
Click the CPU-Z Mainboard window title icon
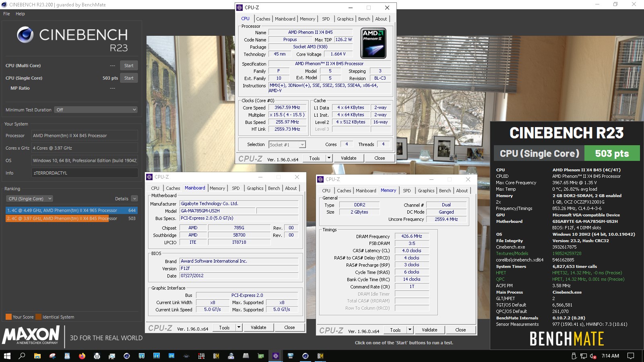(x=149, y=177)
